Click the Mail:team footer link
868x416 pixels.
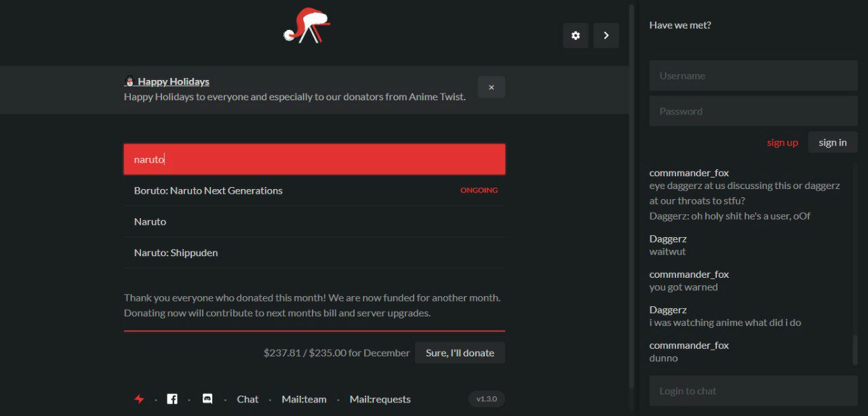[x=304, y=399]
